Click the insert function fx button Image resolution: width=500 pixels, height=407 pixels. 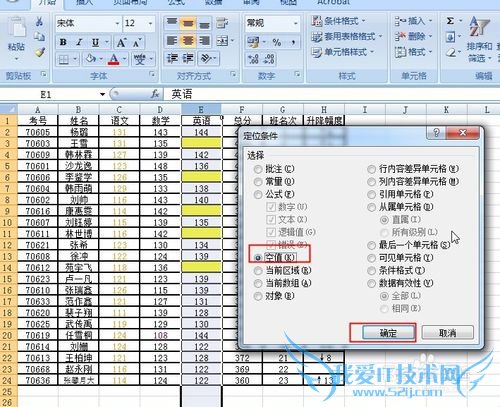pos(155,94)
